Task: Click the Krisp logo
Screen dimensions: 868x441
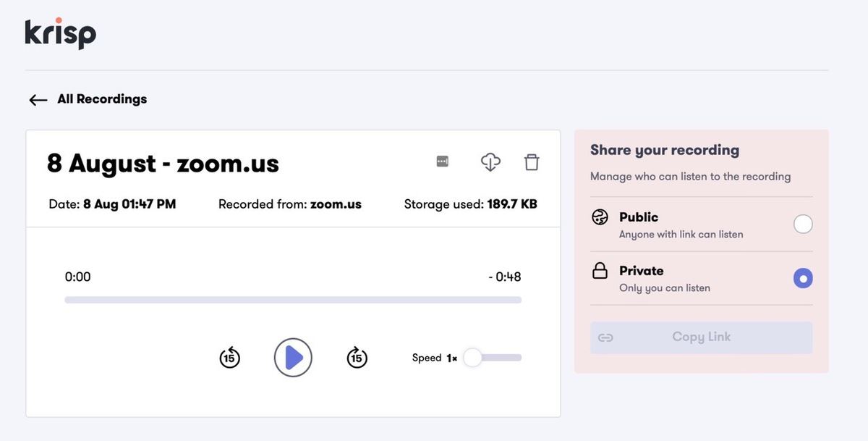Action: point(61,33)
